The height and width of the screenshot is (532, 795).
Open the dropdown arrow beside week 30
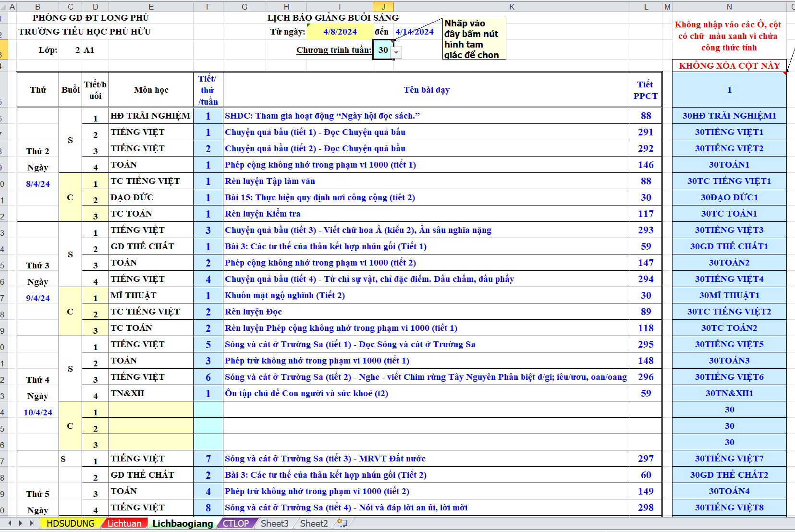(x=396, y=52)
